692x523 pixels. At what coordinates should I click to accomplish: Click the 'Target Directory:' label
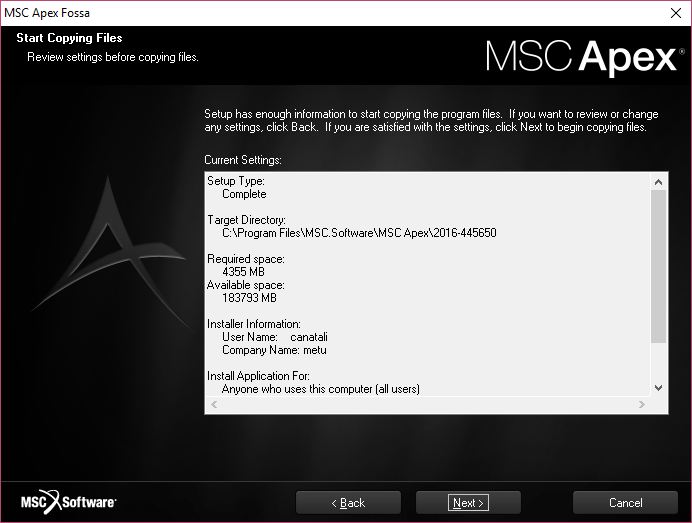246,220
